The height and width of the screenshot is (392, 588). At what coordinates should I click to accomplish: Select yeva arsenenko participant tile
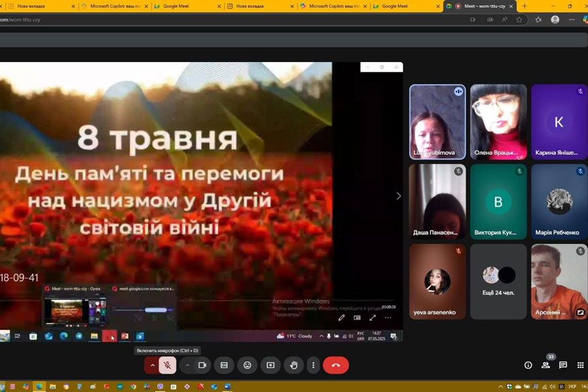click(437, 282)
